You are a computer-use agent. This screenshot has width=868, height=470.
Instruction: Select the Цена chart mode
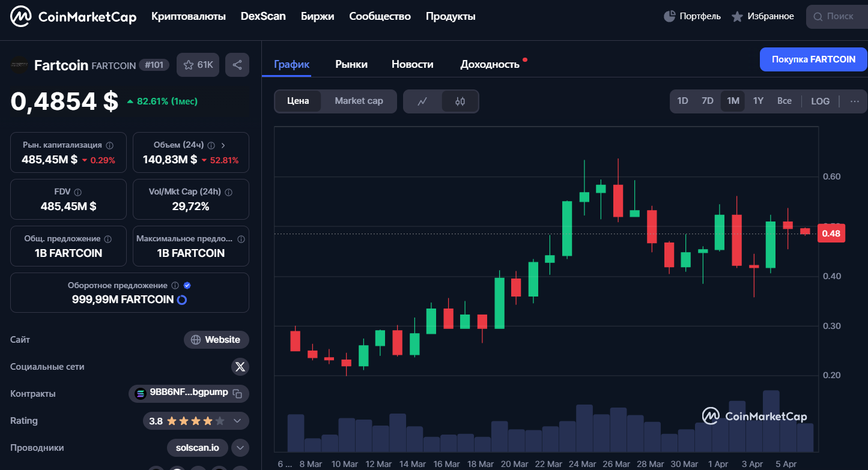pos(298,101)
